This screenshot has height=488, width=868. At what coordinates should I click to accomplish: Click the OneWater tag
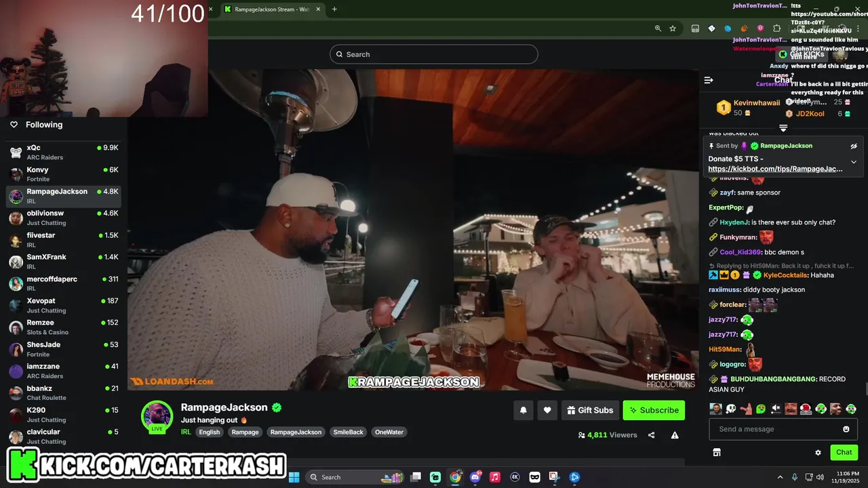tap(389, 432)
